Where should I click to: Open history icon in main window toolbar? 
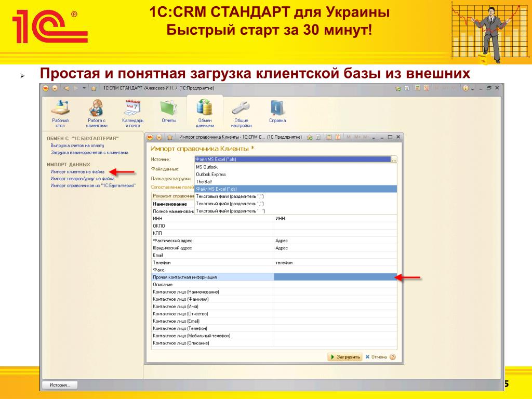(x=407, y=88)
